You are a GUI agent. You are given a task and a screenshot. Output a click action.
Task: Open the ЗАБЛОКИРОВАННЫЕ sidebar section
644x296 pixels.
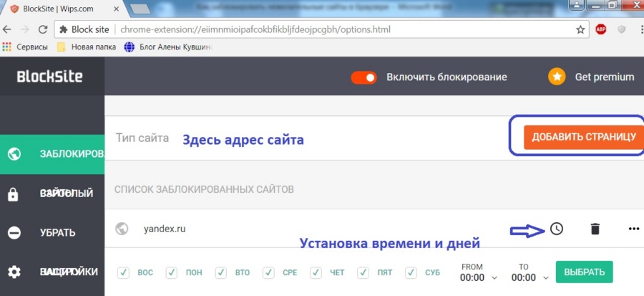click(x=52, y=154)
